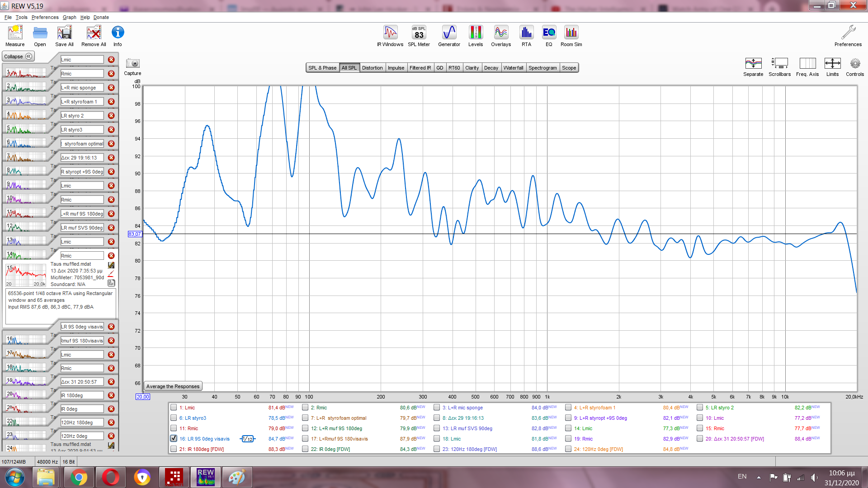
Task: Open the Graph menu
Action: [69, 17]
